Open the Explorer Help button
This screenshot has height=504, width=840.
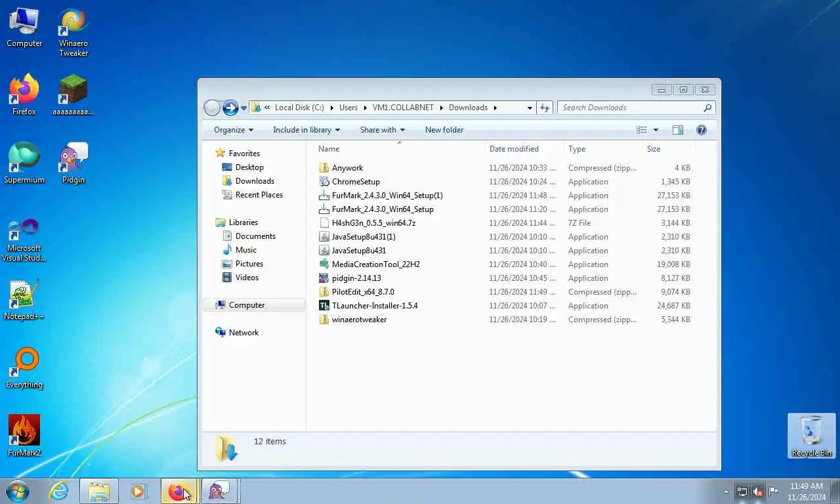point(702,130)
